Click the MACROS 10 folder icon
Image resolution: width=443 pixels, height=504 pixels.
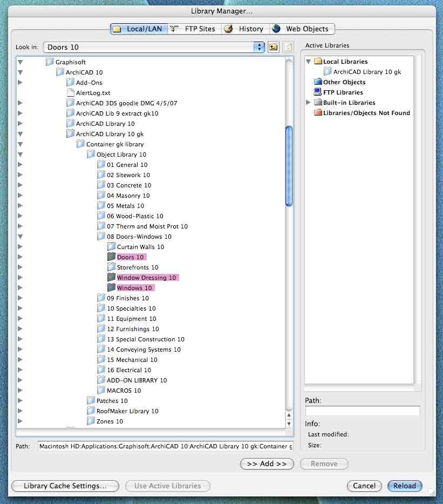[101, 390]
